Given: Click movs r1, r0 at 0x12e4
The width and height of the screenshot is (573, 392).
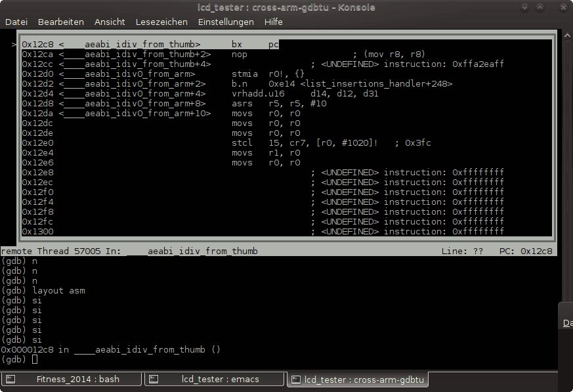Looking at the screenshot, I should (x=266, y=153).
